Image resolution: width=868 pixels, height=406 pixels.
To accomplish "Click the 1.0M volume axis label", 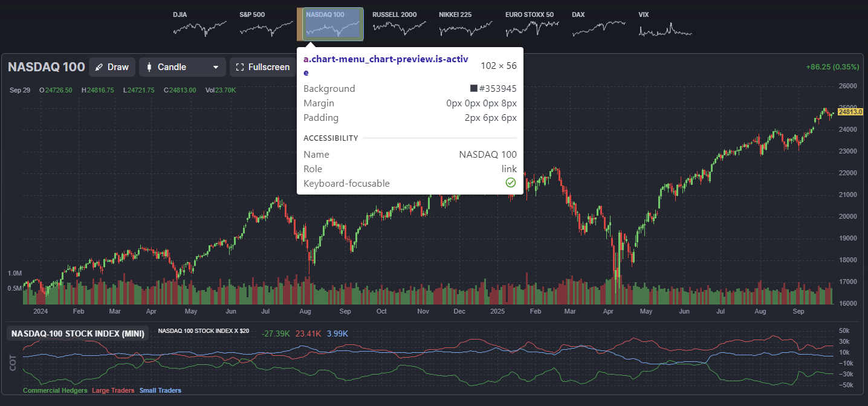I will [15, 273].
